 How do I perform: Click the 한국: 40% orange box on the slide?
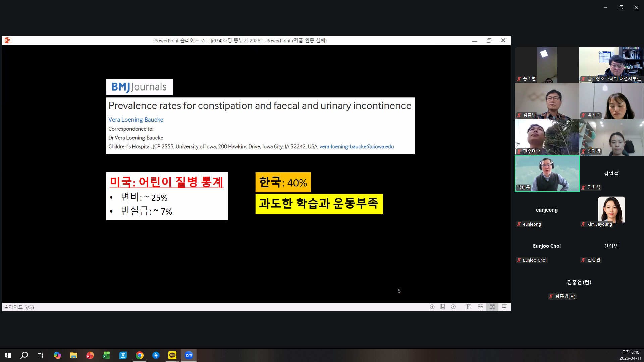(x=283, y=182)
